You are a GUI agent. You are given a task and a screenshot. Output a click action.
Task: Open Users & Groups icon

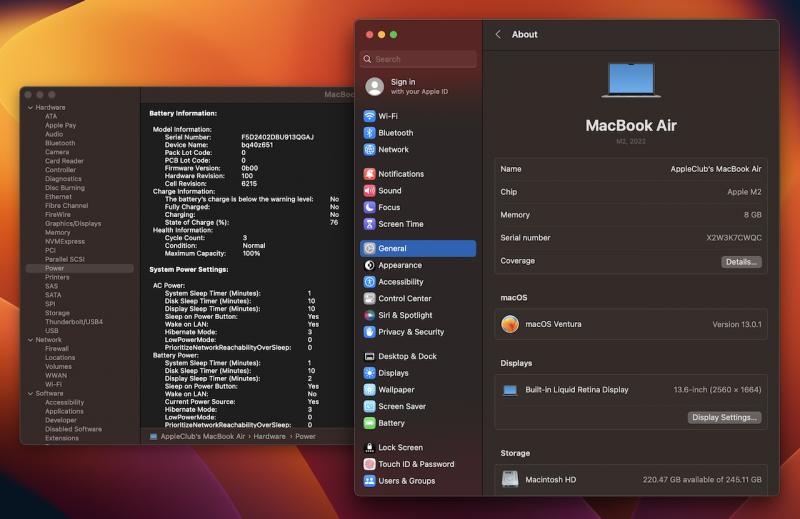click(369, 481)
